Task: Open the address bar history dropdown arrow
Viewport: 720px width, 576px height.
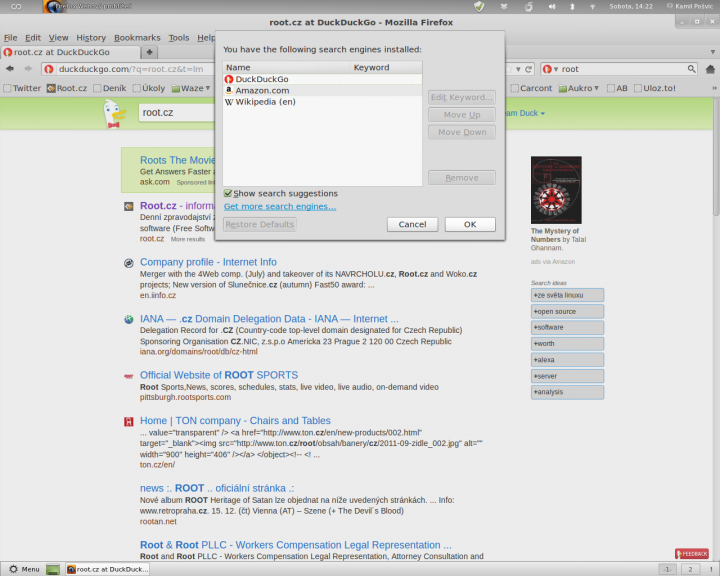Action: click(x=518, y=69)
